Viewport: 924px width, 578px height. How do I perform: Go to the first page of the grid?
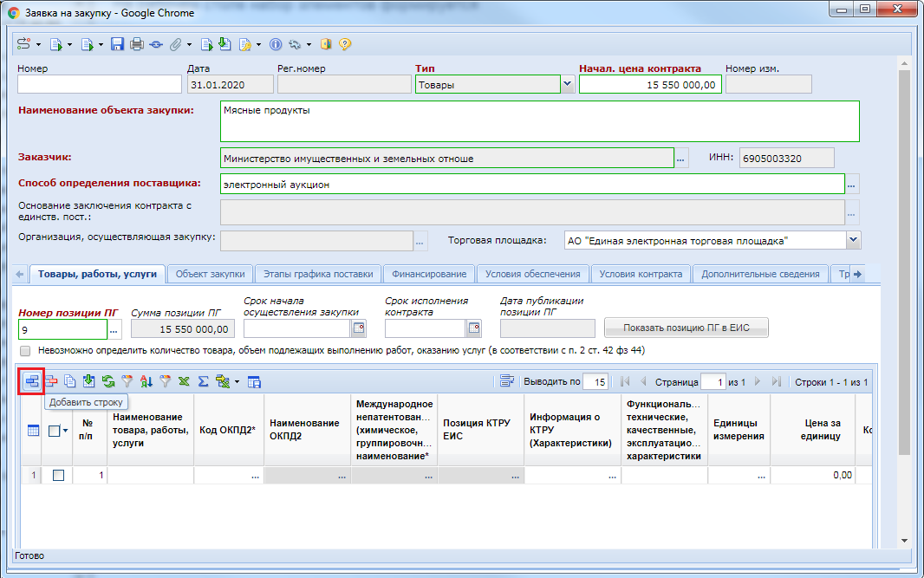coord(625,382)
